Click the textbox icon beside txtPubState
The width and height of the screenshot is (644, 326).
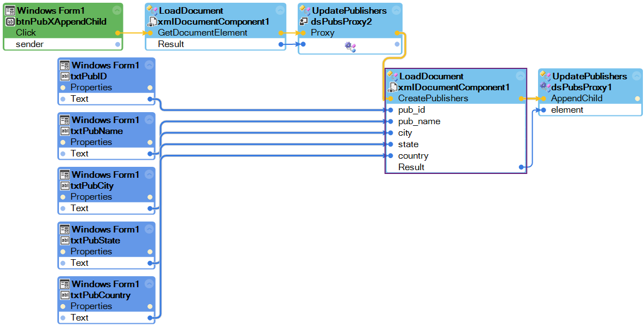click(x=64, y=240)
